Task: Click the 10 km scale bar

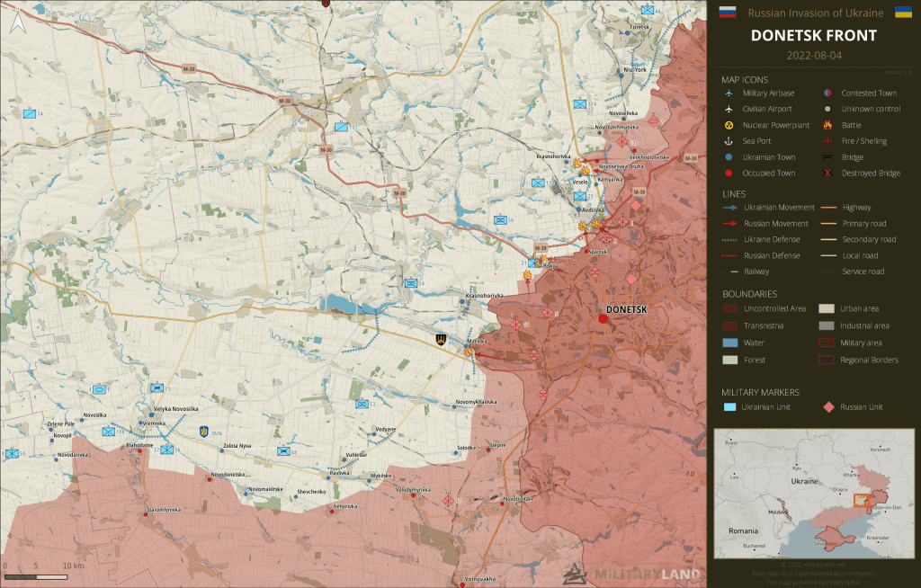Action: click(x=40, y=574)
